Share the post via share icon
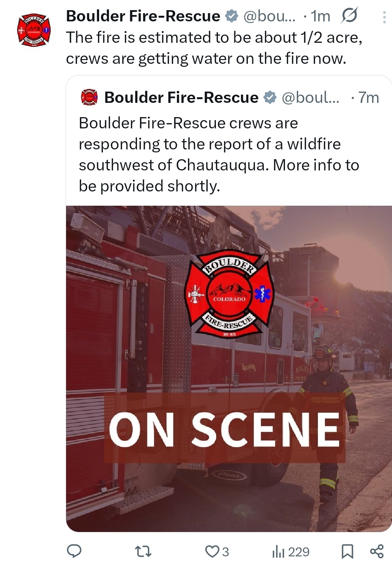The height and width of the screenshot is (565, 392). tap(377, 551)
